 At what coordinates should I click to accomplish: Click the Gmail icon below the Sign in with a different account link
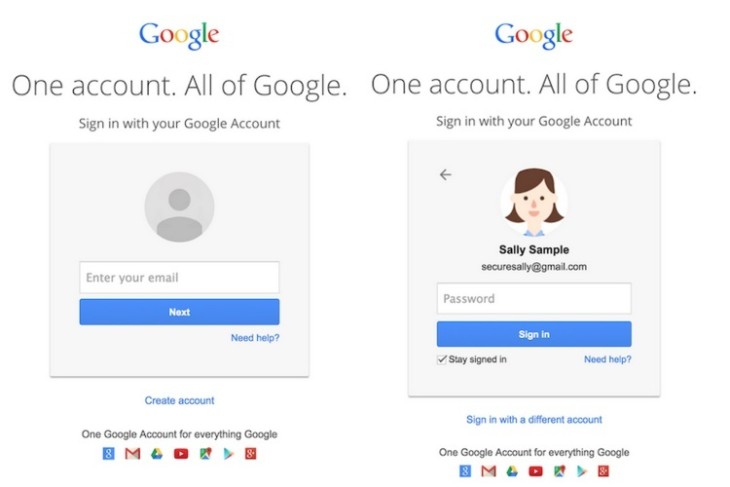pyautogui.click(x=488, y=471)
